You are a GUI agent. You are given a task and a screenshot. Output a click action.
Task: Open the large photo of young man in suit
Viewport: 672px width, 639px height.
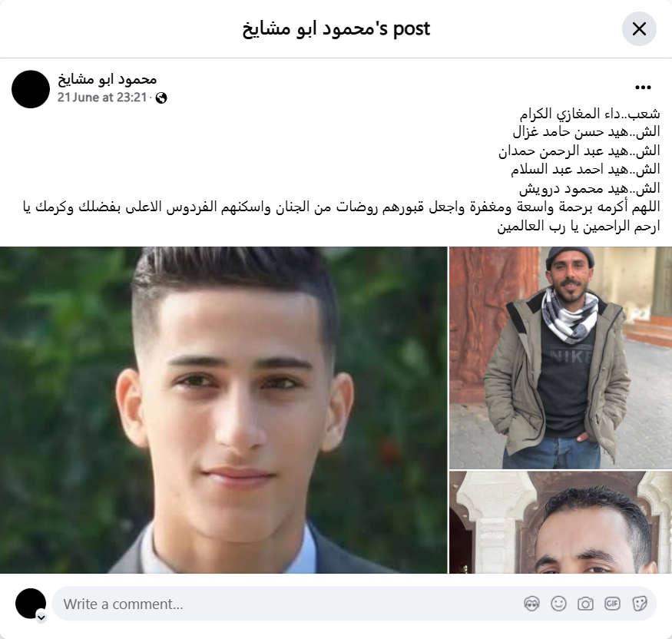223,409
